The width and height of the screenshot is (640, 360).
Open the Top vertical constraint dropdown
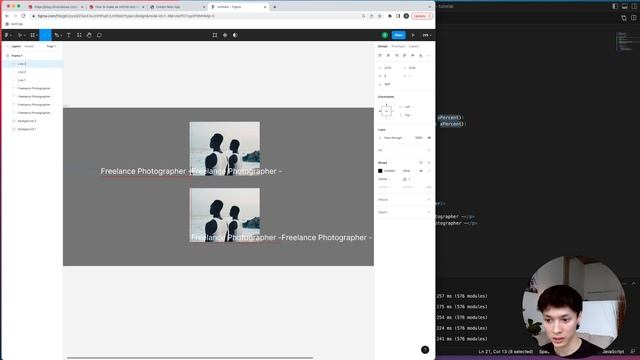click(407, 115)
